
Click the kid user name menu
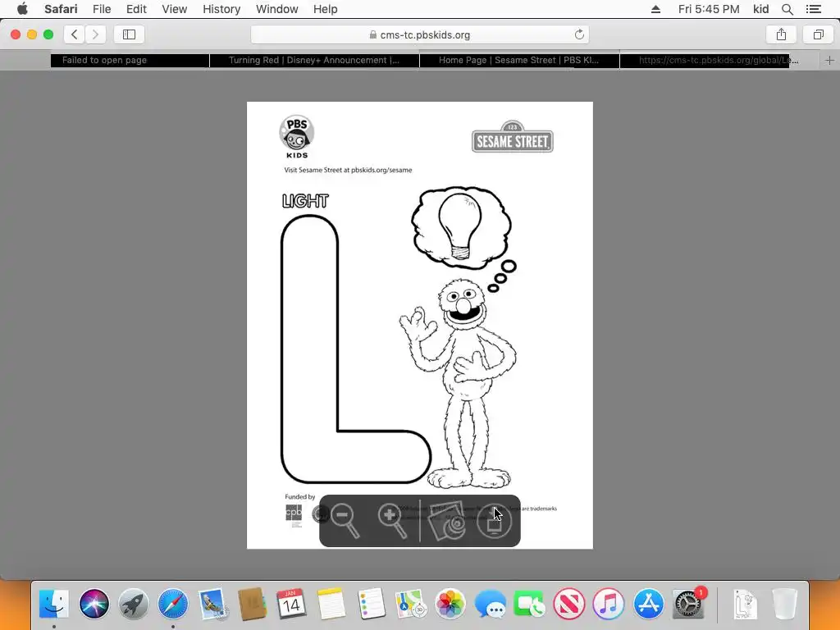760,9
